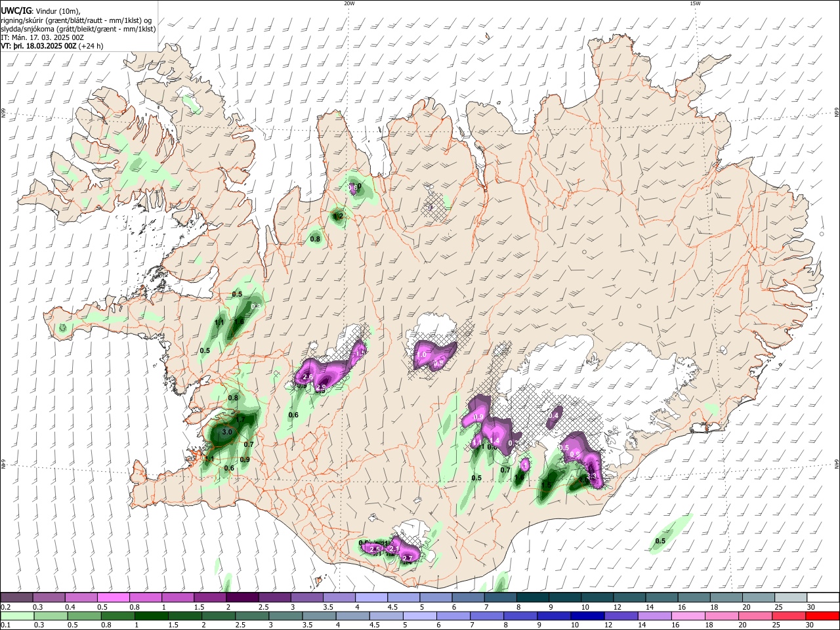Pick snow-scale swatch between 0.3 and 0.4
This screenshot has height=630, width=840.
tap(49, 598)
